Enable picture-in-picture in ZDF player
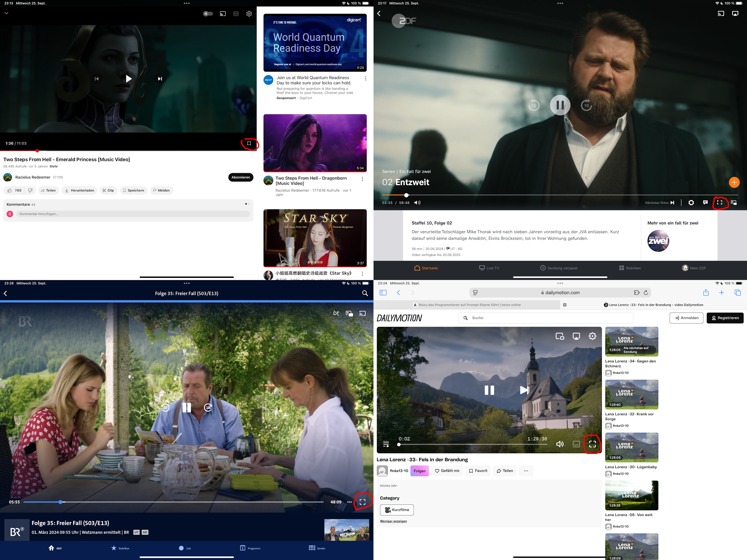The image size is (747, 560). 734,203
